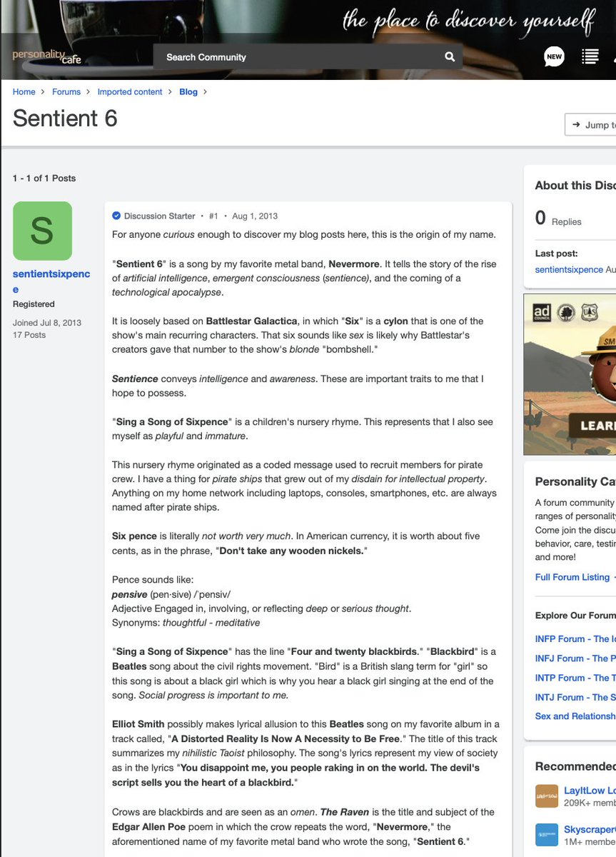616x857 pixels.
Task: Open Blog breadcrumb link
Action: click(188, 92)
